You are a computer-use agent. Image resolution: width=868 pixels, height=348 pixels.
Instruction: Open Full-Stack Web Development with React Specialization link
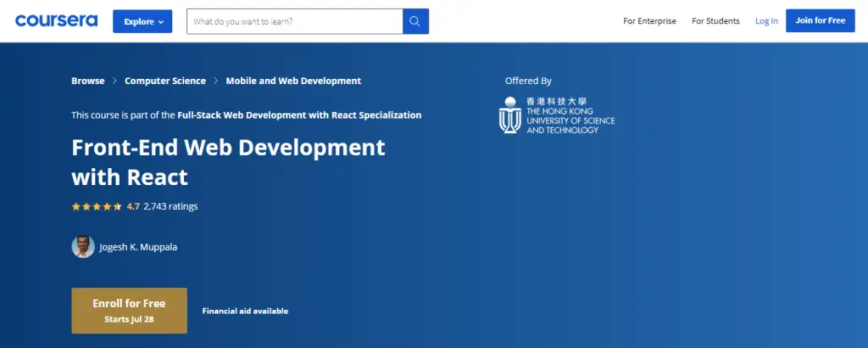click(x=299, y=115)
